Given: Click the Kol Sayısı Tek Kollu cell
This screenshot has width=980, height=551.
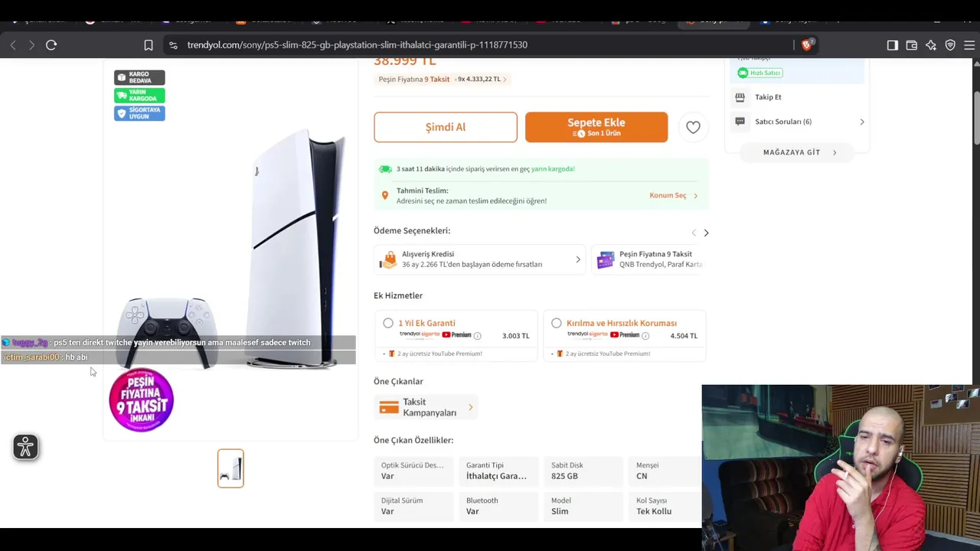Looking at the screenshot, I should click(x=665, y=506).
